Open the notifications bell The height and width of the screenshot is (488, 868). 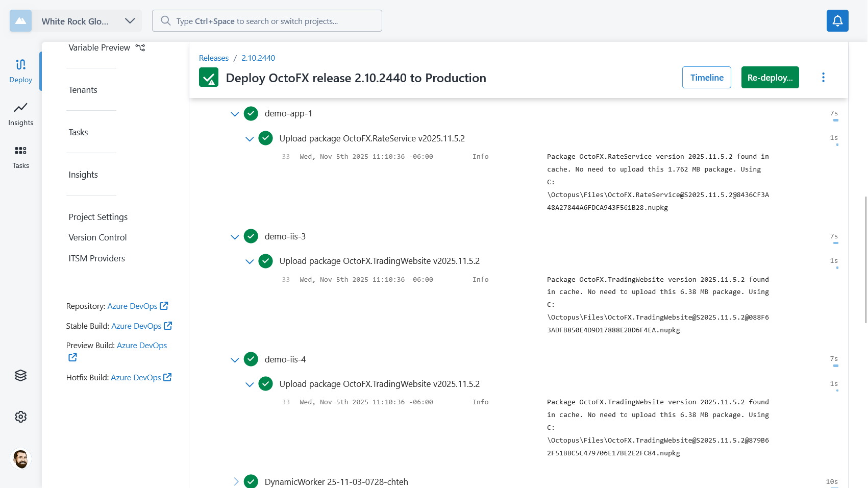click(837, 21)
